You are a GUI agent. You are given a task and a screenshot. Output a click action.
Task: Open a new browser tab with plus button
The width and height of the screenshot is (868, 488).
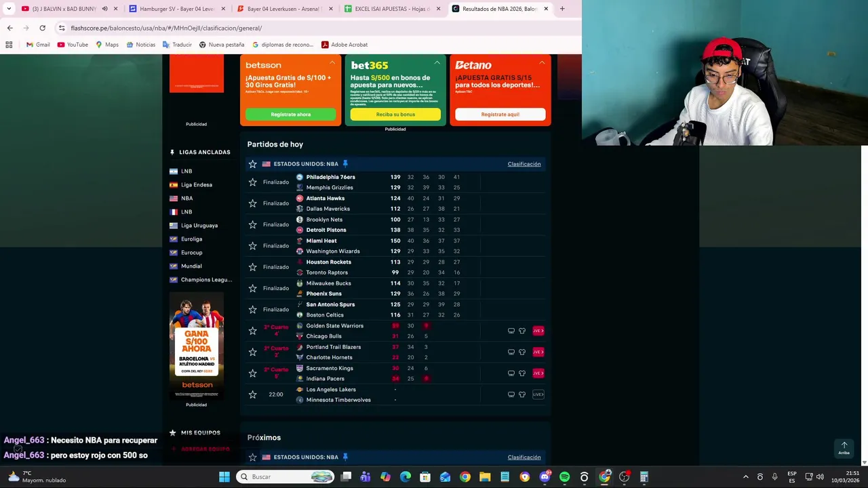tap(561, 9)
